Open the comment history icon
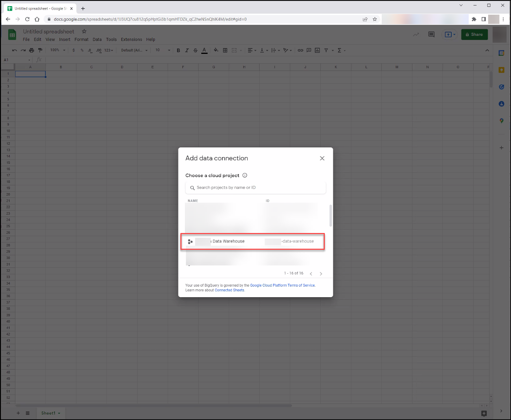 [x=431, y=34]
